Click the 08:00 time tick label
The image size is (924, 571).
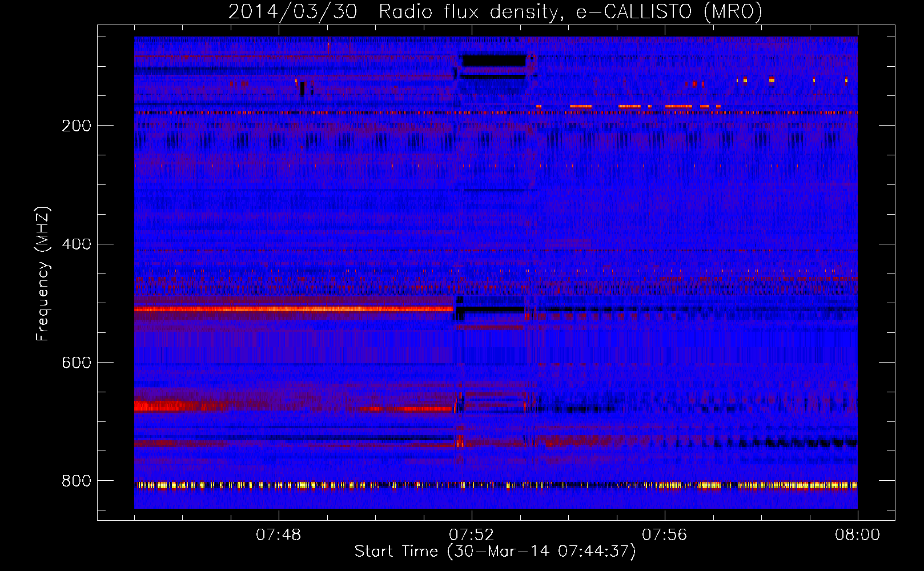tap(858, 535)
